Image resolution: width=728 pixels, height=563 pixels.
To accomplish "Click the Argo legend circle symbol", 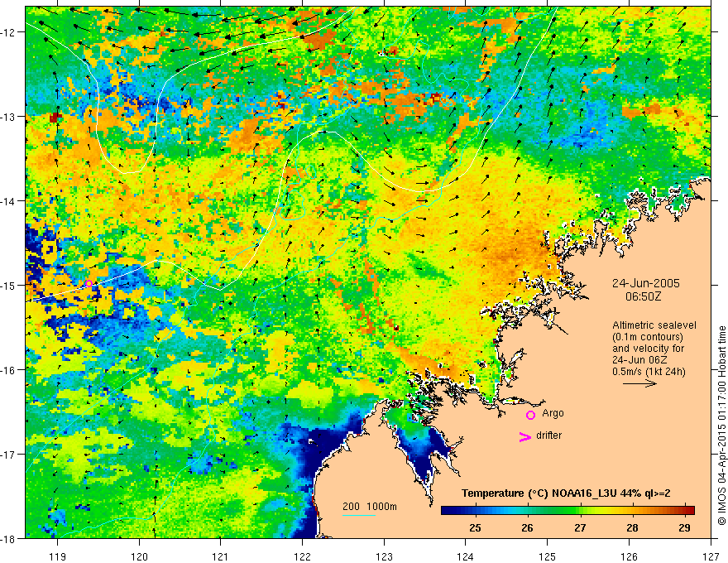I will pyautogui.click(x=530, y=415).
